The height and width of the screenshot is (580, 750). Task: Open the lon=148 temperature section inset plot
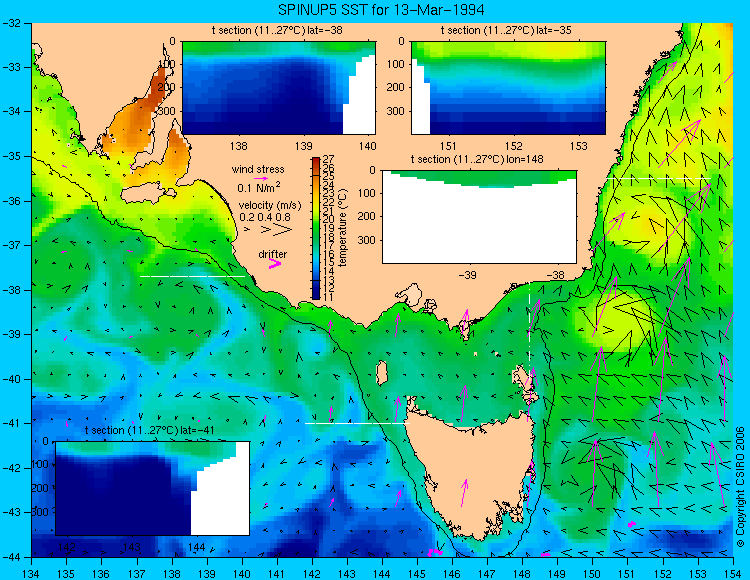479,216
